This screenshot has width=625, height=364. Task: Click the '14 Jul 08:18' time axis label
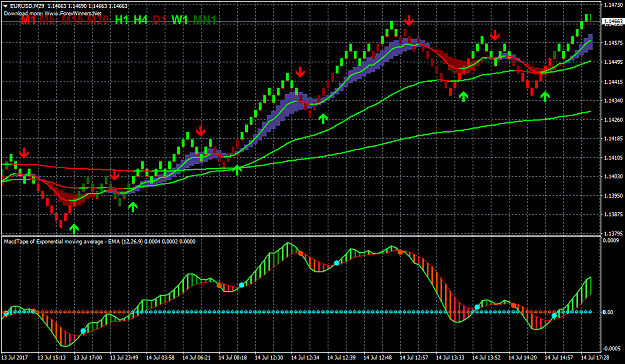pos(233,357)
